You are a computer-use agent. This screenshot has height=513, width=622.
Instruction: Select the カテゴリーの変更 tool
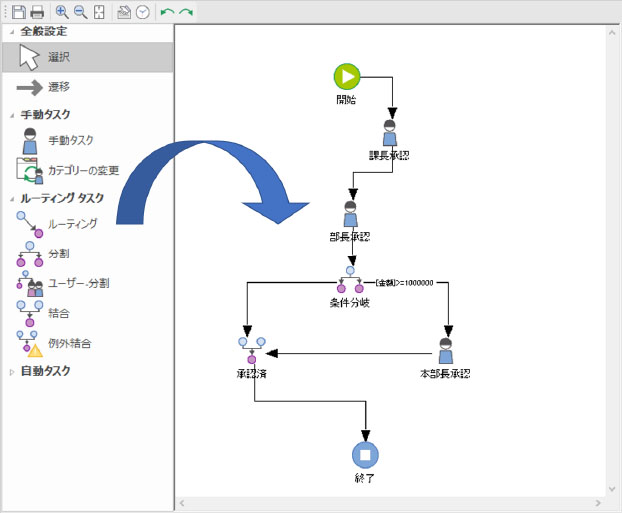(x=87, y=169)
